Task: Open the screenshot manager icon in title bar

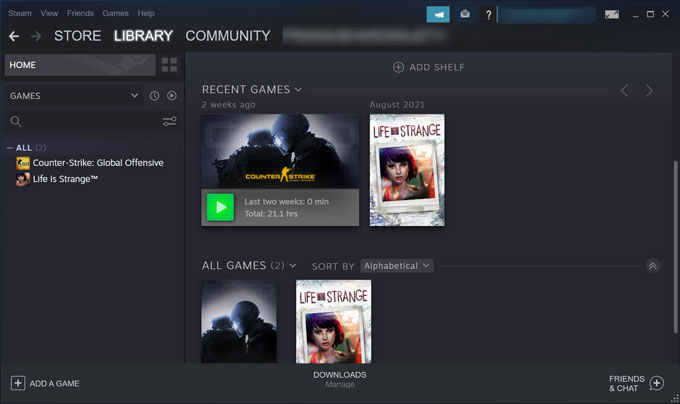Action: [612, 15]
